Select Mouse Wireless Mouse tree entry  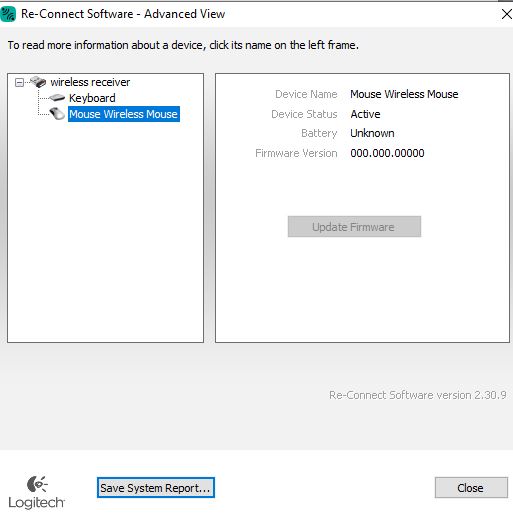point(124,114)
